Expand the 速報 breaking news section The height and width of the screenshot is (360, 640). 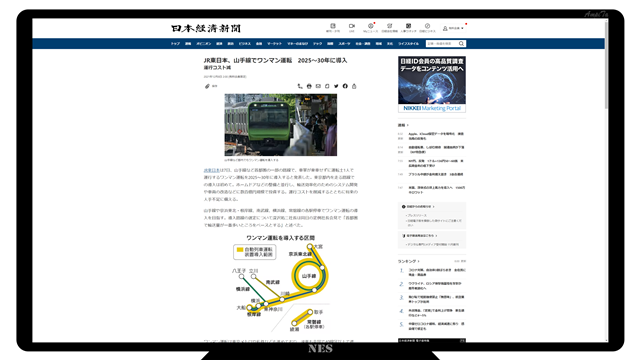(x=403, y=125)
